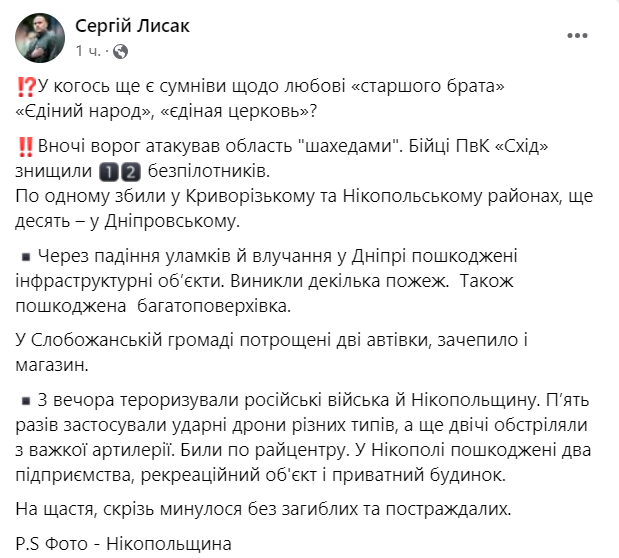Open Сергій Лисак's profile picture
This screenshot has width=619, height=558.
tap(40, 38)
